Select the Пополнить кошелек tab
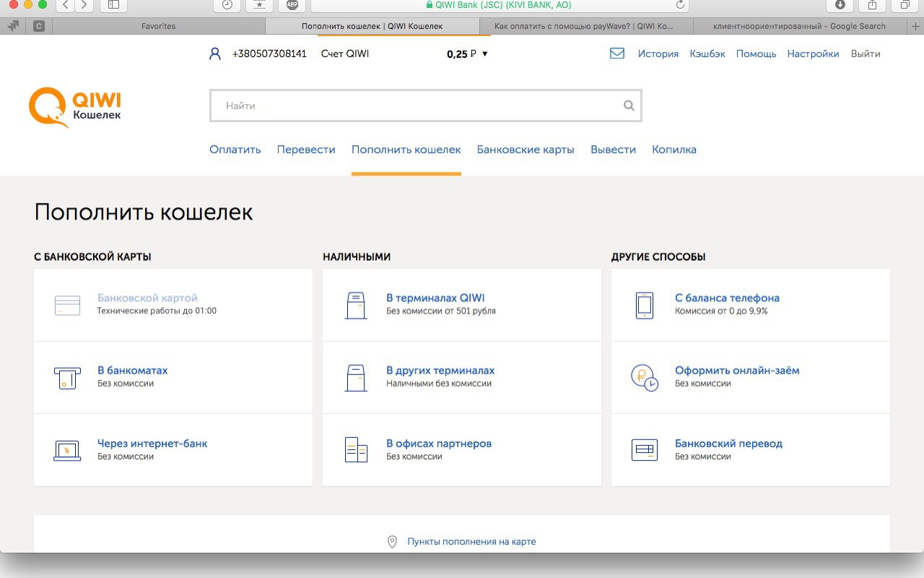Image resolution: width=924 pixels, height=578 pixels. (406, 150)
